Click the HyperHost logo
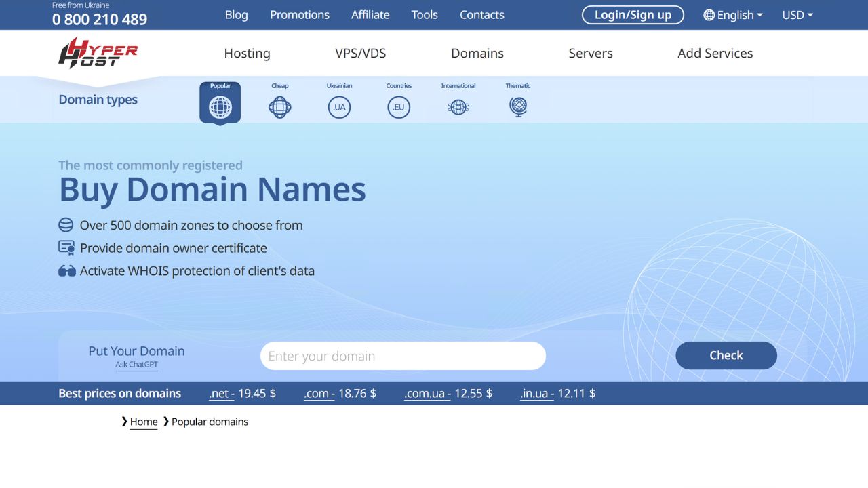 pos(98,53)
